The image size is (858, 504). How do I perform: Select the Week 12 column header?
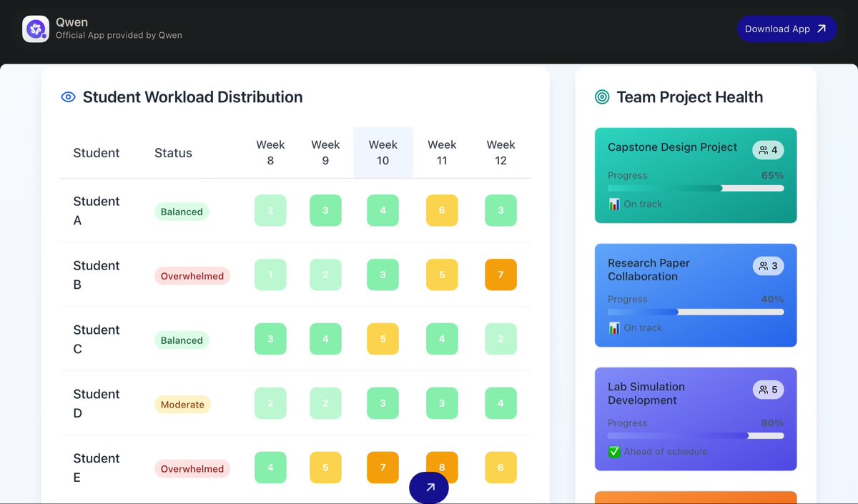pyautogui.click(x=500, y=153)
